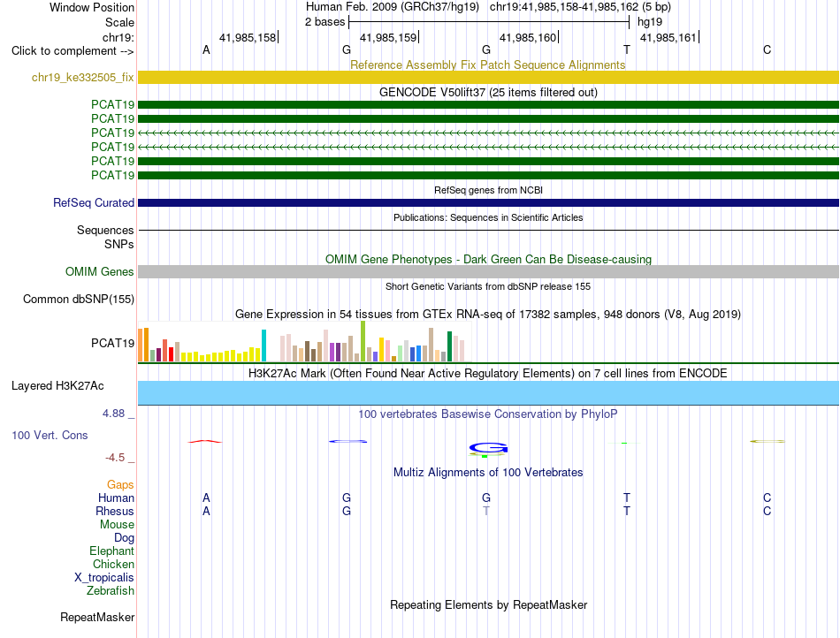
Task: Click base T in the reference sequence ruler
Action: tap(627, 49)
